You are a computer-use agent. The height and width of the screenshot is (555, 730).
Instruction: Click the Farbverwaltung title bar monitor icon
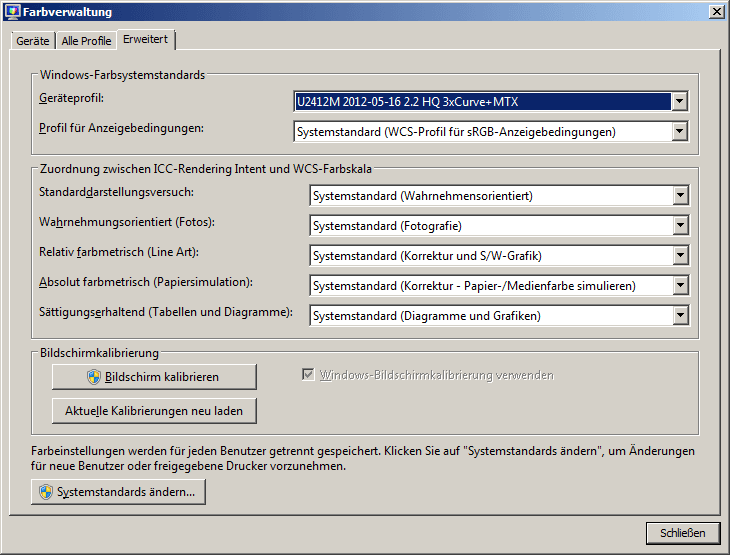coord(12,12)
